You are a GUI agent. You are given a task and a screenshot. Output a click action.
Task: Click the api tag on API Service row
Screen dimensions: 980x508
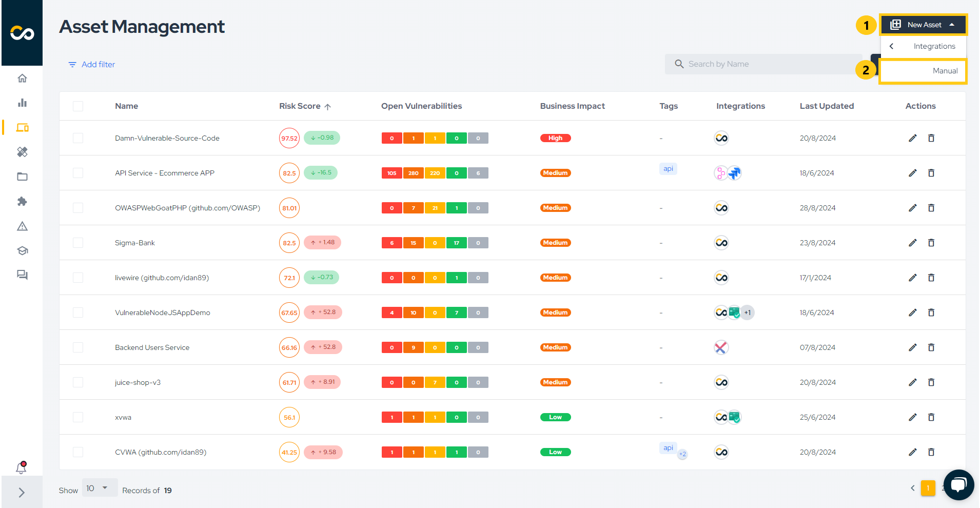pos(668,169)
